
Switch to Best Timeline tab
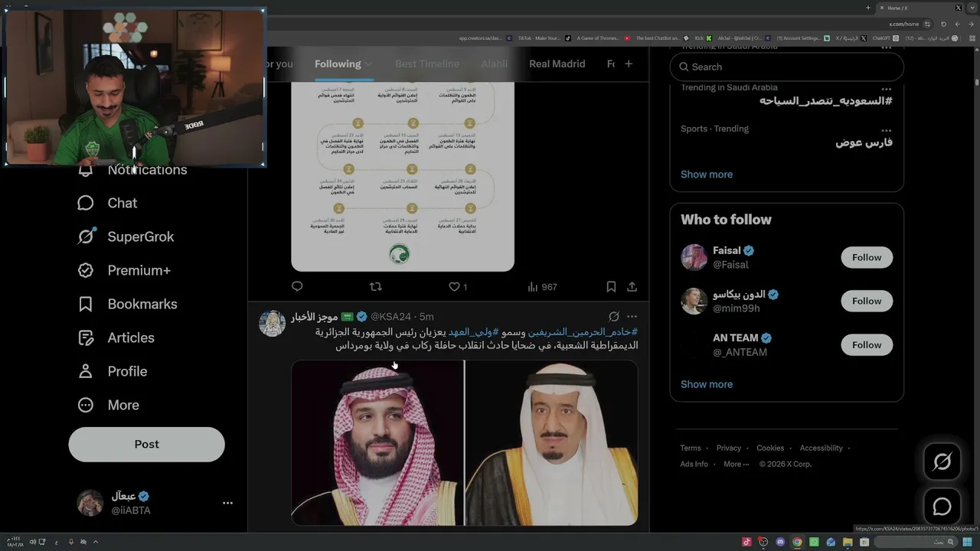pos(427,64)
